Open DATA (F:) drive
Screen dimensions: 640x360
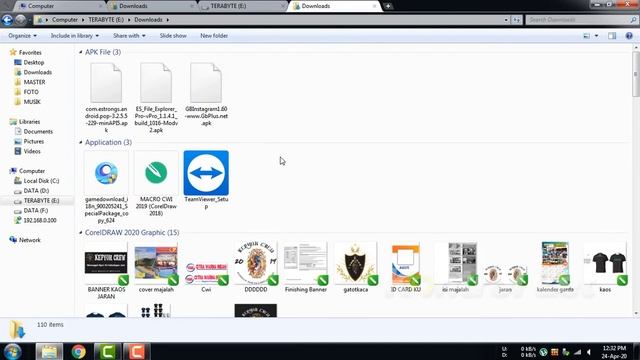[x=36, y=210]
